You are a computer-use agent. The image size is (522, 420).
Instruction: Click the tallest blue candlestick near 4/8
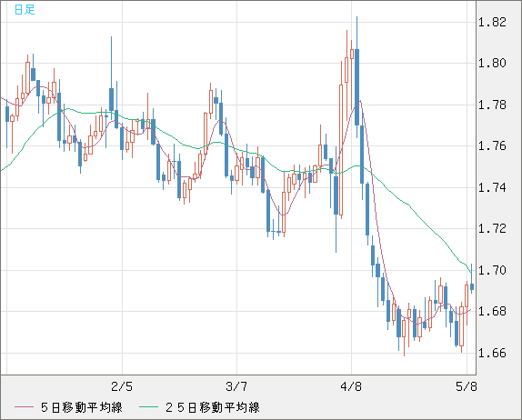(x=356, y=87)
